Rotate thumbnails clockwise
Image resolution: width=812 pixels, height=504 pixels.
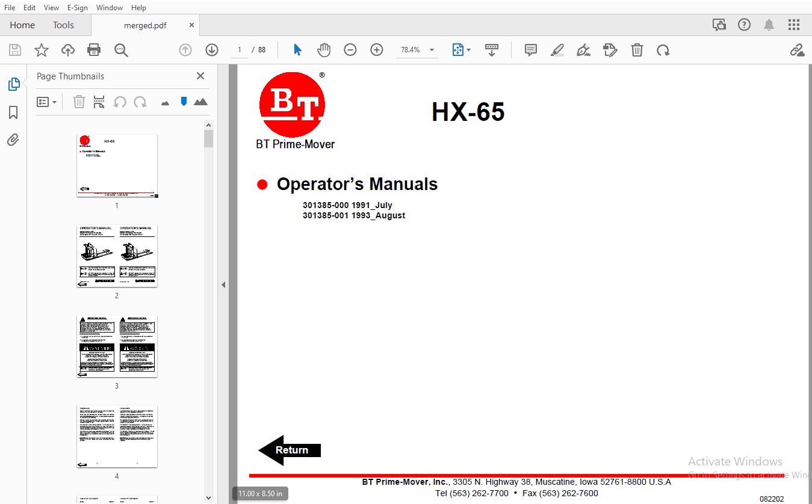(140, 102)
